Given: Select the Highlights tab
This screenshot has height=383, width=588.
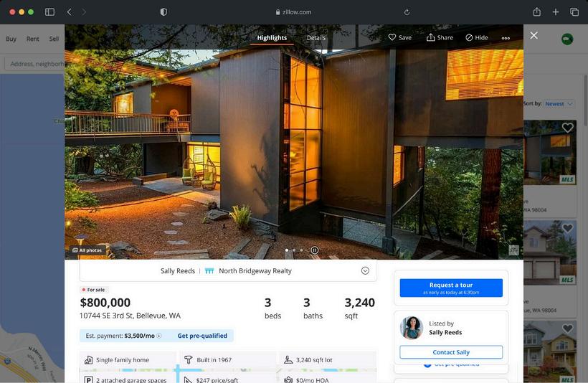Looking at the screenshot, I should (x=272, y=38).
